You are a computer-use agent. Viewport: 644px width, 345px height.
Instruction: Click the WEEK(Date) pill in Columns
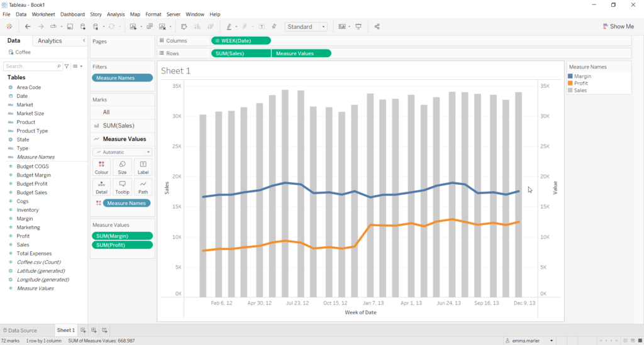pyautogui.click(x=241, y=41)
